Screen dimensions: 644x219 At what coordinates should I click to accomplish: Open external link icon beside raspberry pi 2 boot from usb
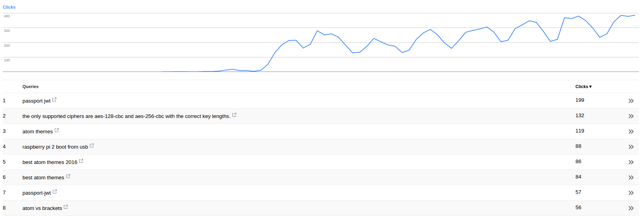coord(92,145)
